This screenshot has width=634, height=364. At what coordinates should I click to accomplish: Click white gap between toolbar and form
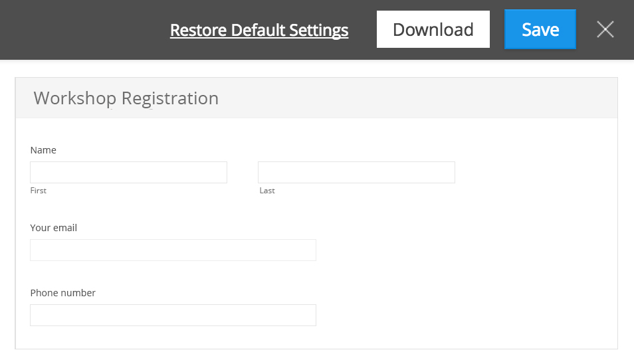(316, 68)
